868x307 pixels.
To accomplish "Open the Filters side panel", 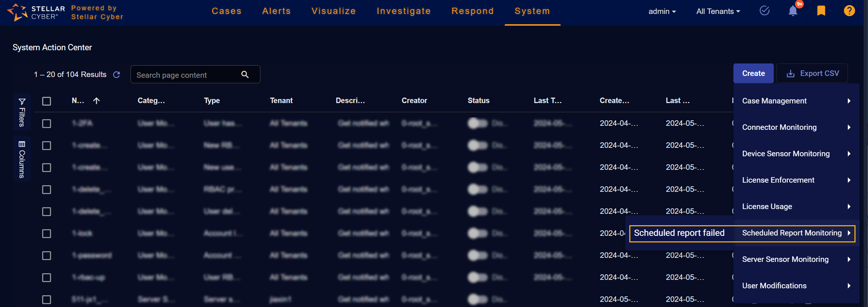I will pos(22,112).
